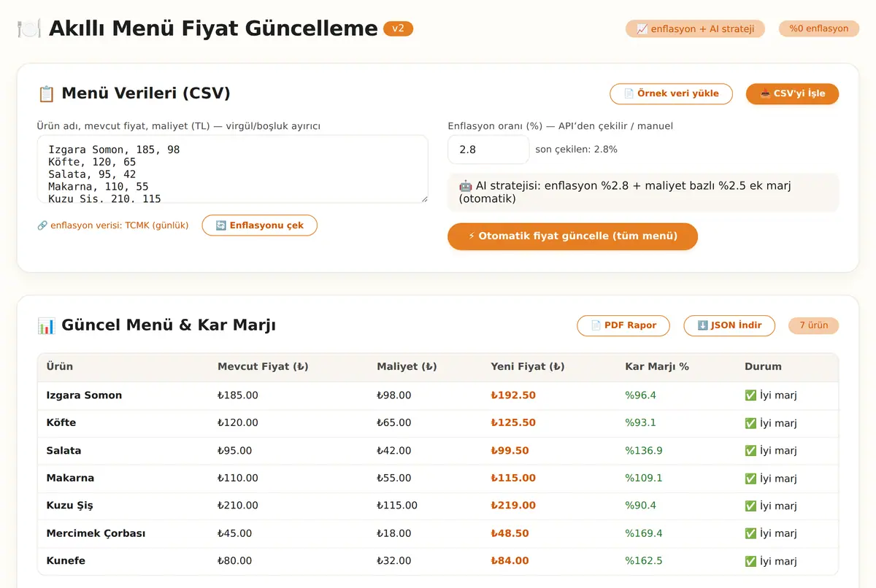Select the Mercimek Çorbası product name
Image resolution: width=876 pixels, height=588 pixels.
96,533
